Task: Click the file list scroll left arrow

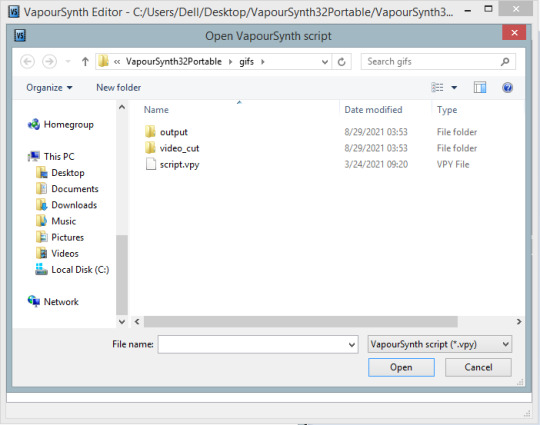Action: click(x=137, y=322)
